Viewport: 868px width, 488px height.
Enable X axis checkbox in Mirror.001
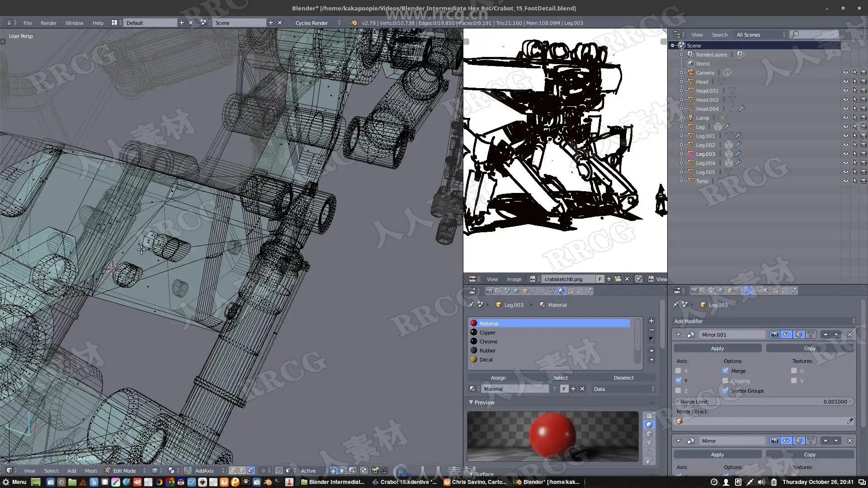coord(678,371)
